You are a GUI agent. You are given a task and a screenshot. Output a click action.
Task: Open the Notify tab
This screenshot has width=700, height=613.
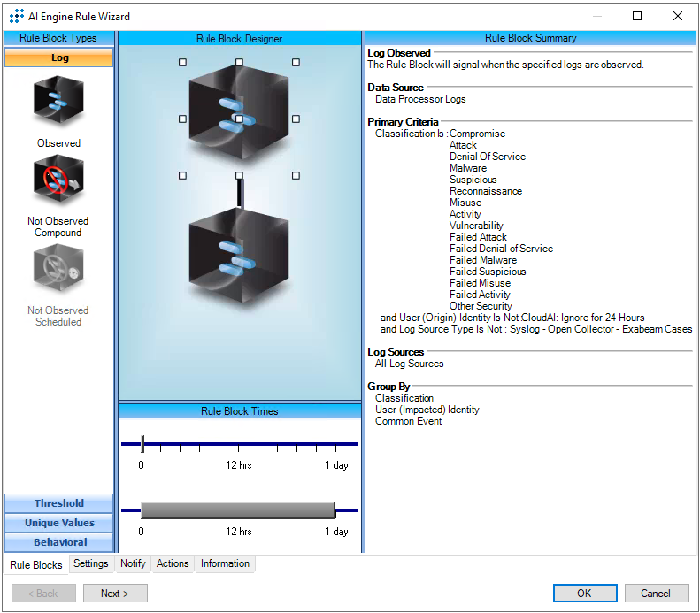pyautogui.click(x=133, y=563)
